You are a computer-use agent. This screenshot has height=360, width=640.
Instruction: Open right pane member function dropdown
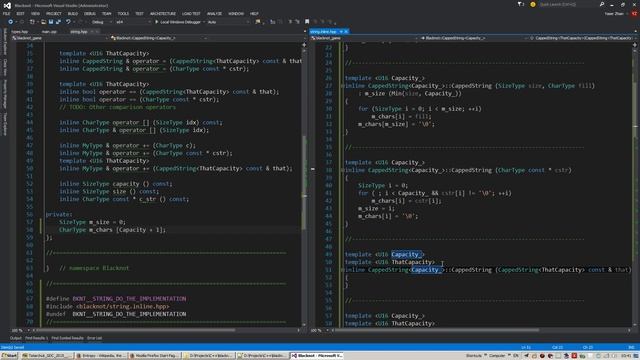point(582,38)
